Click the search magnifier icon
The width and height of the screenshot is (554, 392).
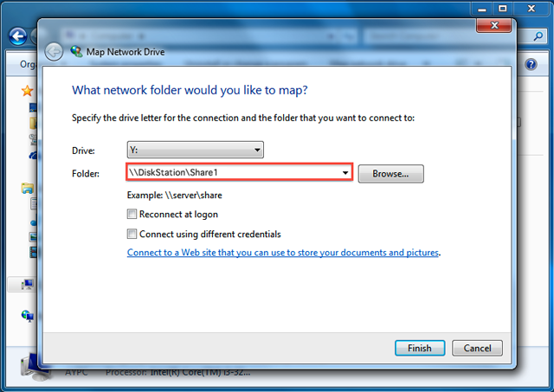(538, 36)
